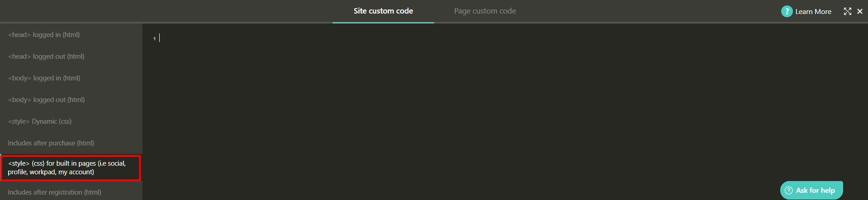Expand the editor to fullscreen
Image resolution: width=868 pixels, height=200 pixels.
pos(847,11)
